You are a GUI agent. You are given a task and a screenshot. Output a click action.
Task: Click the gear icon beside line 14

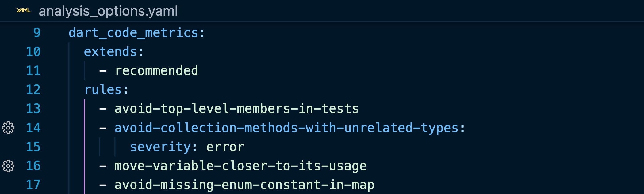click(x=8, y=128)
